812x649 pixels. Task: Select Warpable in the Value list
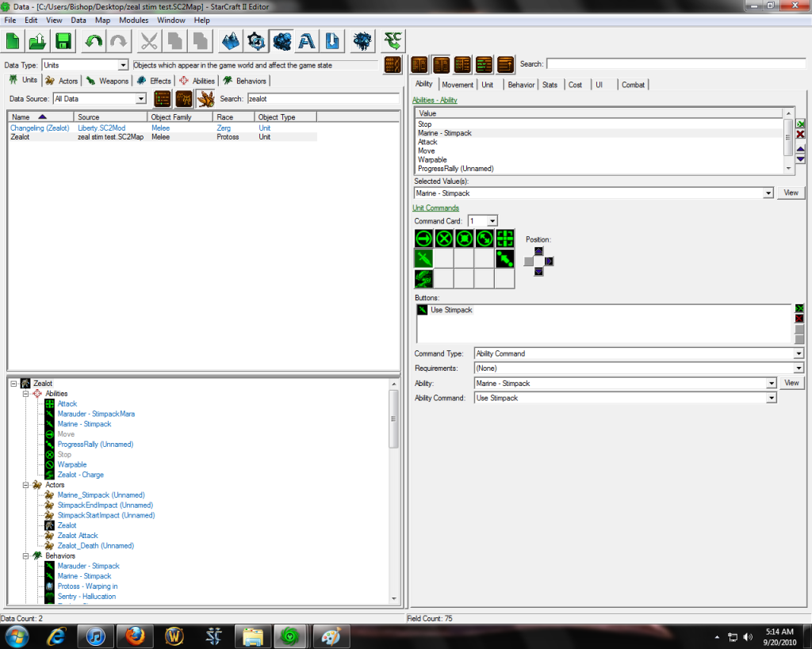click(x=432, y=160)
